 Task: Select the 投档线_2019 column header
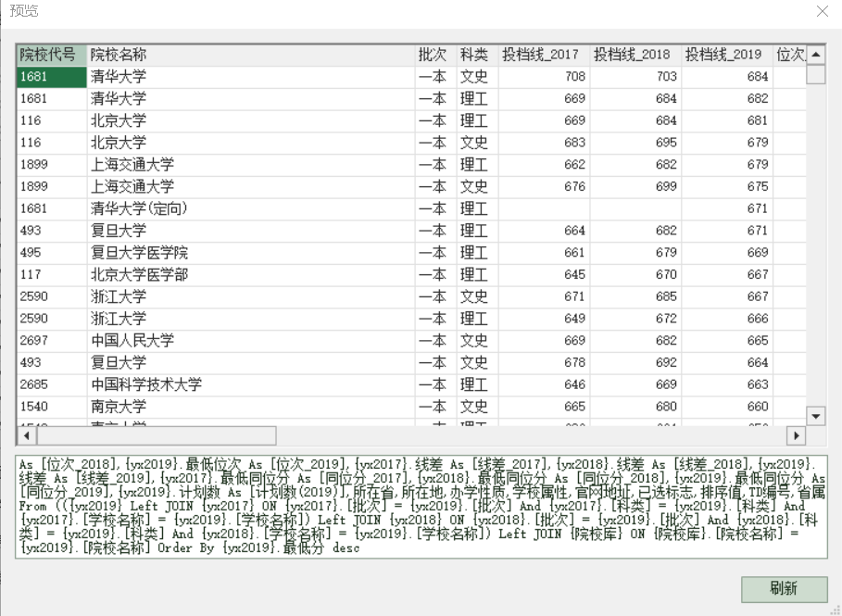726,55
